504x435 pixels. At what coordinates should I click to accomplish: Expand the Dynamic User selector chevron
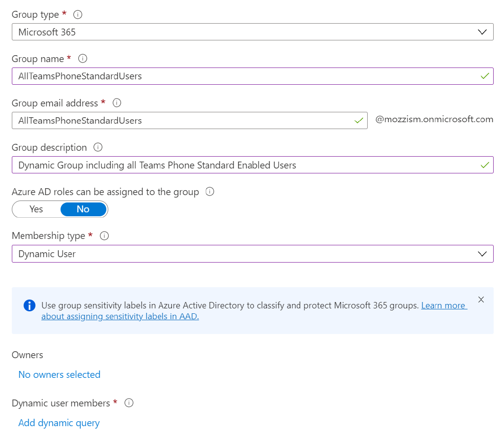(x=482, y=254)
